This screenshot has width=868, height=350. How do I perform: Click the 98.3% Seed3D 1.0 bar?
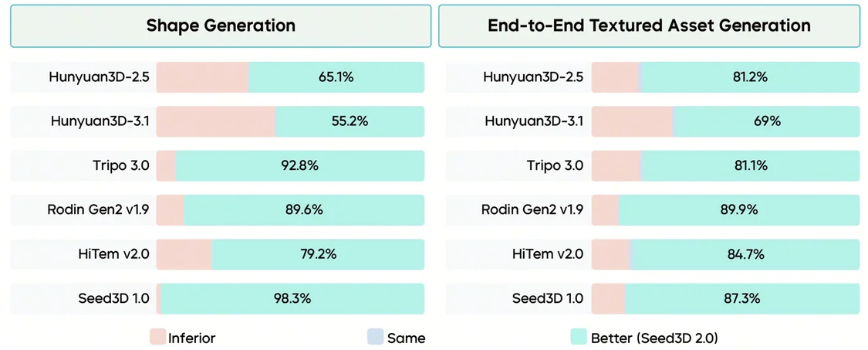pos(292,298)
